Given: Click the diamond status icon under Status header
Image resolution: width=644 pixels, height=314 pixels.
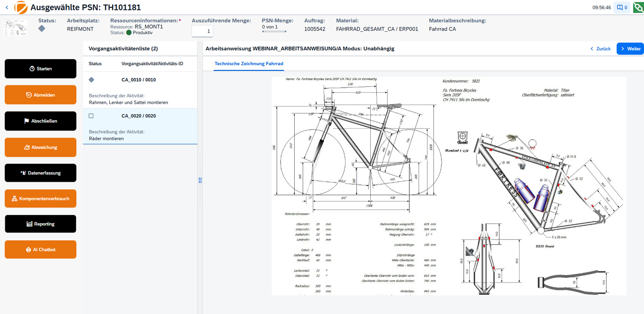Looking at the screenshot, I should tap(42, 29).
